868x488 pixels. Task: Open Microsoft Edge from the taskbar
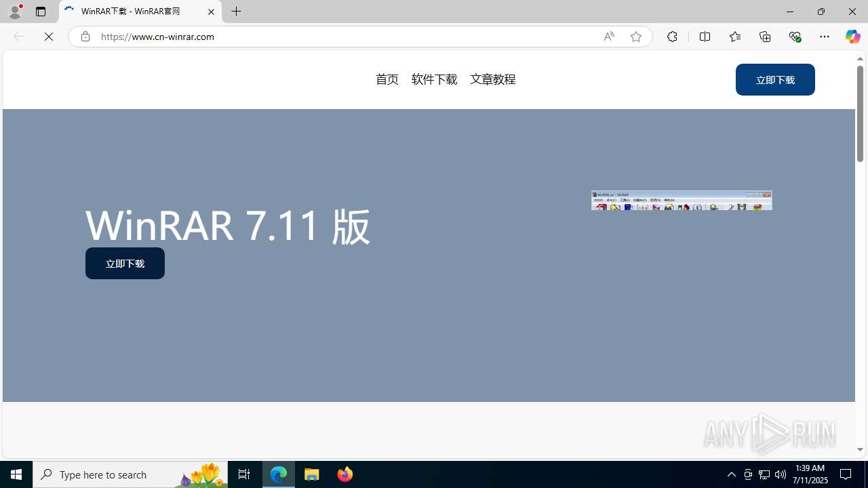(x=279, y=474)
